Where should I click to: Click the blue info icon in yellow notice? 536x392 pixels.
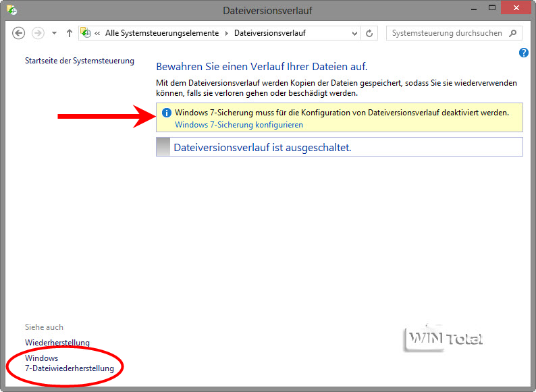pyautogui.click(x=167, y=113)
